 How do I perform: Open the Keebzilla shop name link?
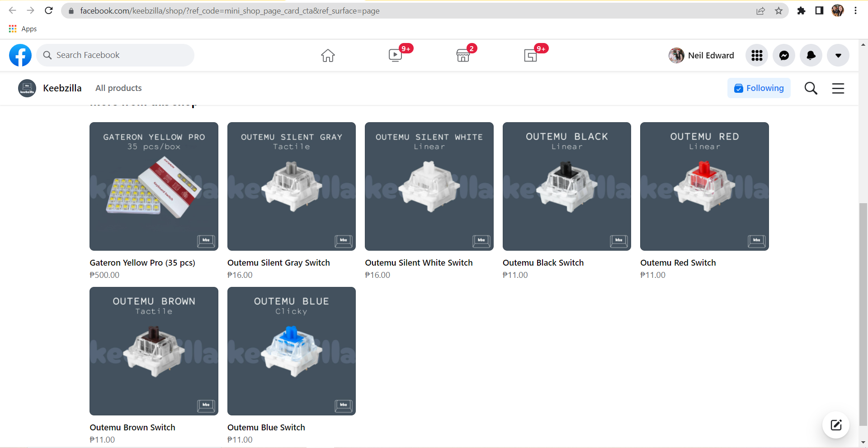pos(62,88)
